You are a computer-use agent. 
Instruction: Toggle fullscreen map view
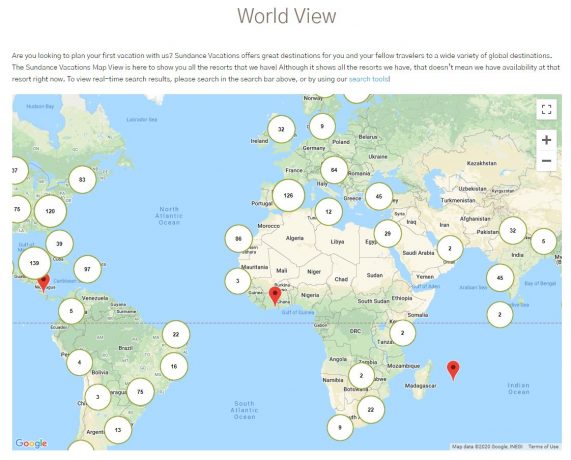pos(546,109)
